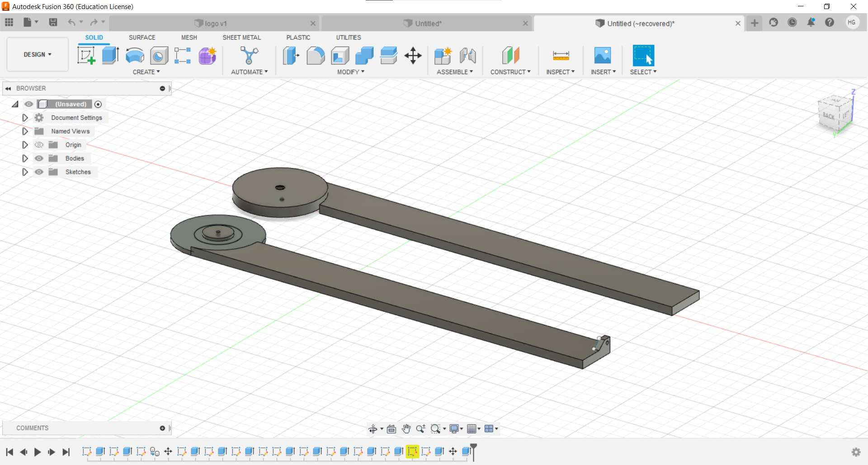Screen dimensions: 868x465
Task: Click the Create Sketch tool icon
Action: click(86, 56)
